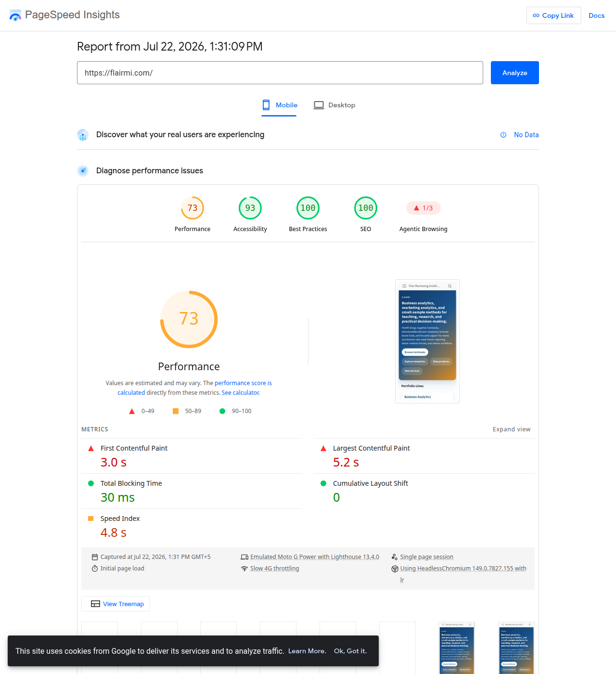
Task: Click the First Contentful Paint 3.0 s value
Action: coord(114,463)
